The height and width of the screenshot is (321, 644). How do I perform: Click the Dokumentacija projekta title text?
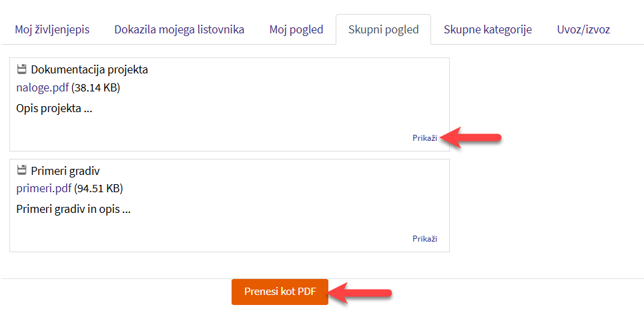click(89, 69)
